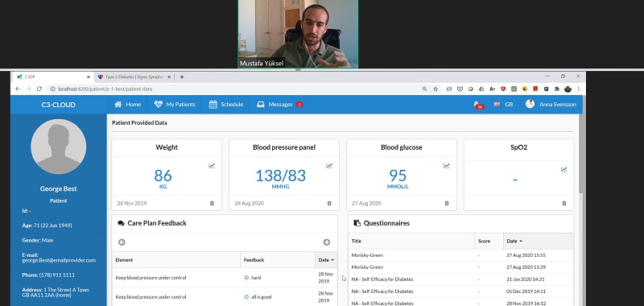Open Self-Efficacy for Diabetes from 05 Dec 2019
Screen dimensions: 644x306
(460, 292)
